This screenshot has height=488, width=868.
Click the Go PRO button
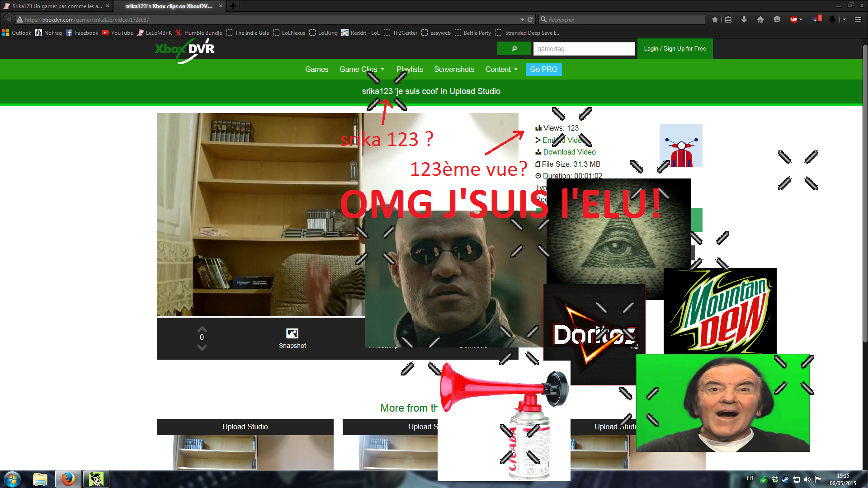(543, 69)
